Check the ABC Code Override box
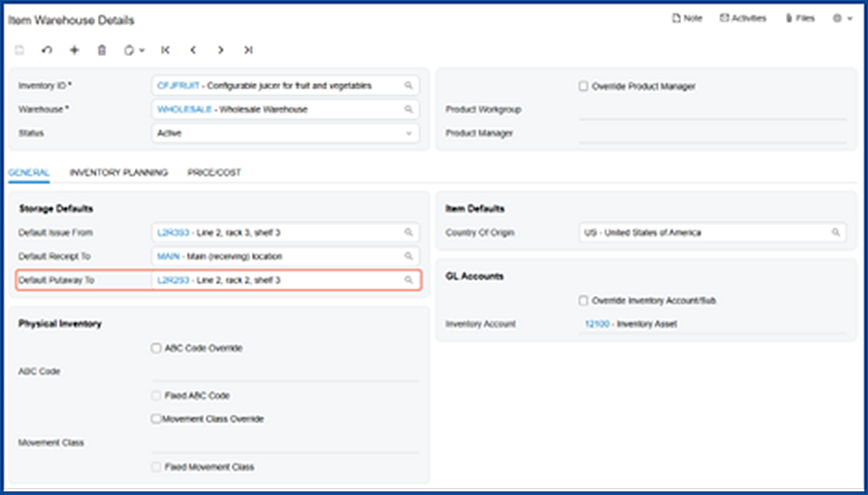868x495 pixels. pyautogui.click(x=156, y=347)
